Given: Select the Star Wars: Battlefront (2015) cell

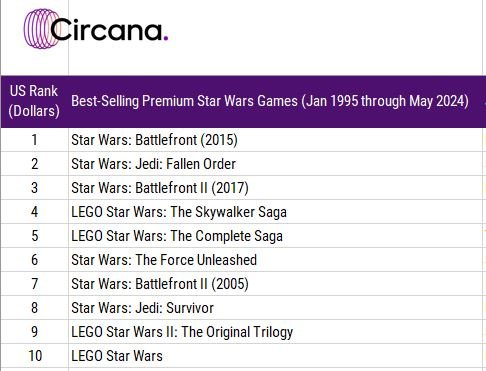Looking at the screenshot, I should (x=275, y=140).
